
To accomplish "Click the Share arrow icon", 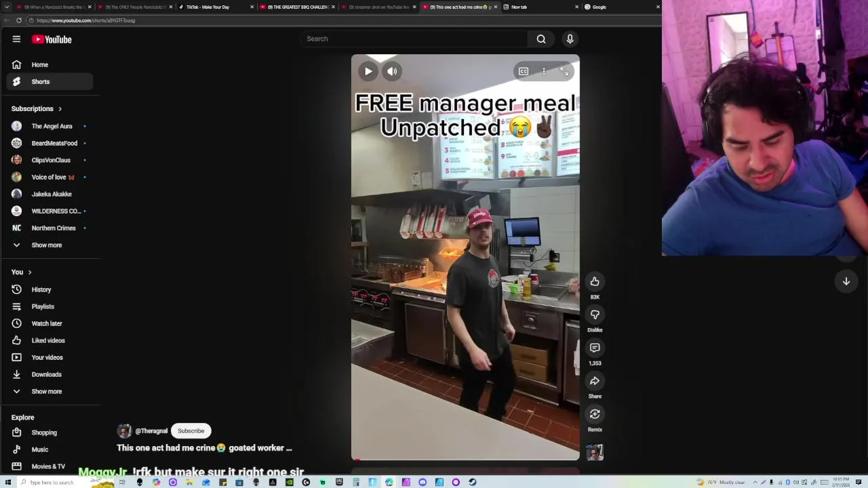I will coord(595,381).
